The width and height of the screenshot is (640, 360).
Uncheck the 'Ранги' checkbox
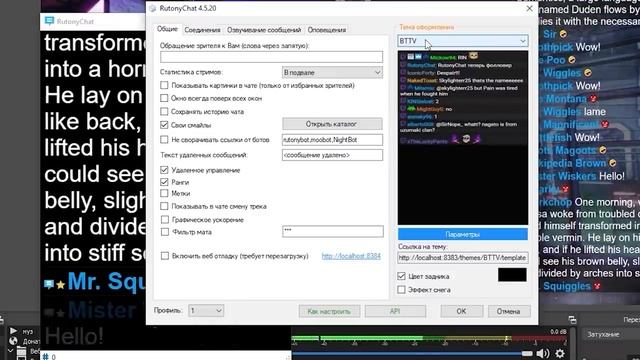coord(164,182)
